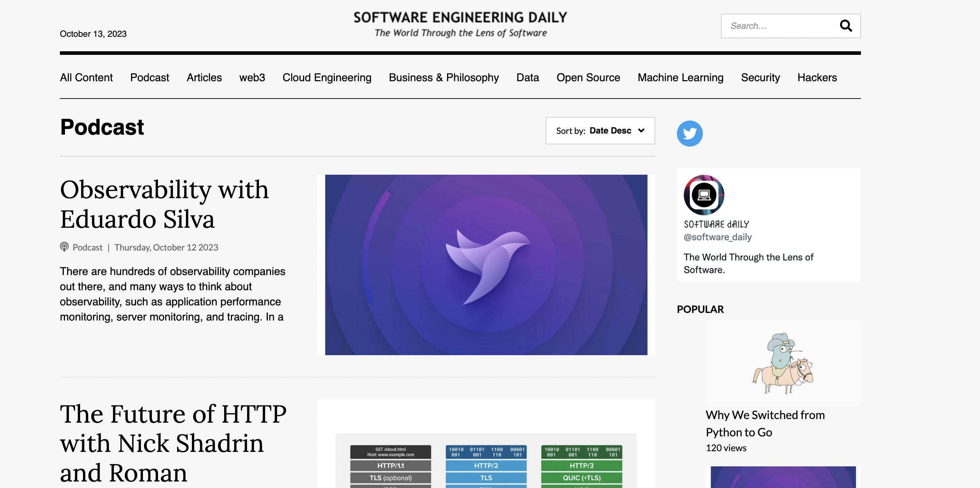The height and width of the screenshot is (488, 980).
Task: Open The Future of HTTP article title
Action: point(173,443)
